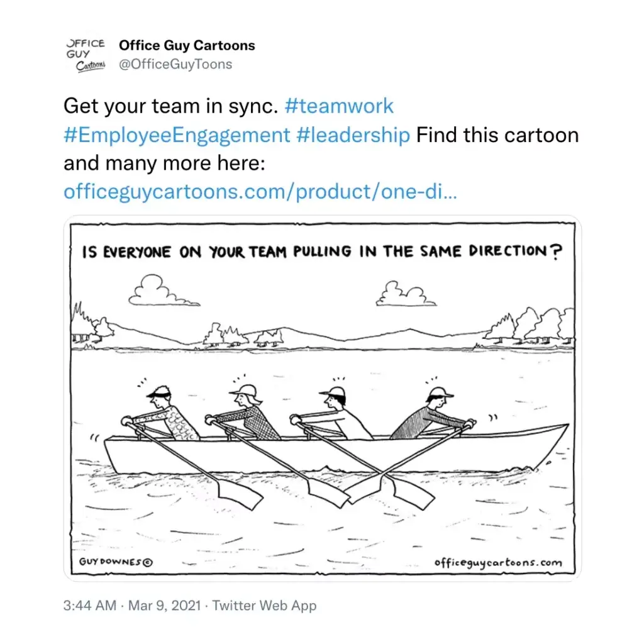The height and width of the screenshot is (644, 644).
Task: Open the officeguycartoons.com product link
Action: point(260,192)
